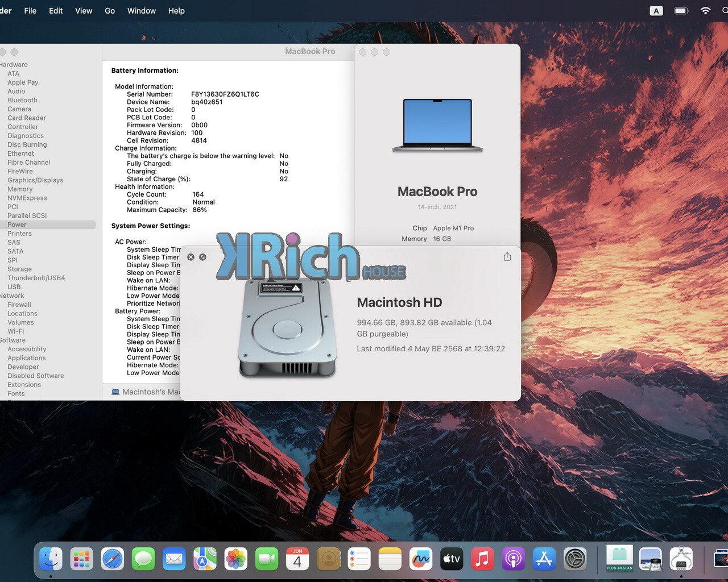Open the App Store from the Dock
The height and width of the screenshot is (582, 728).
544,559
